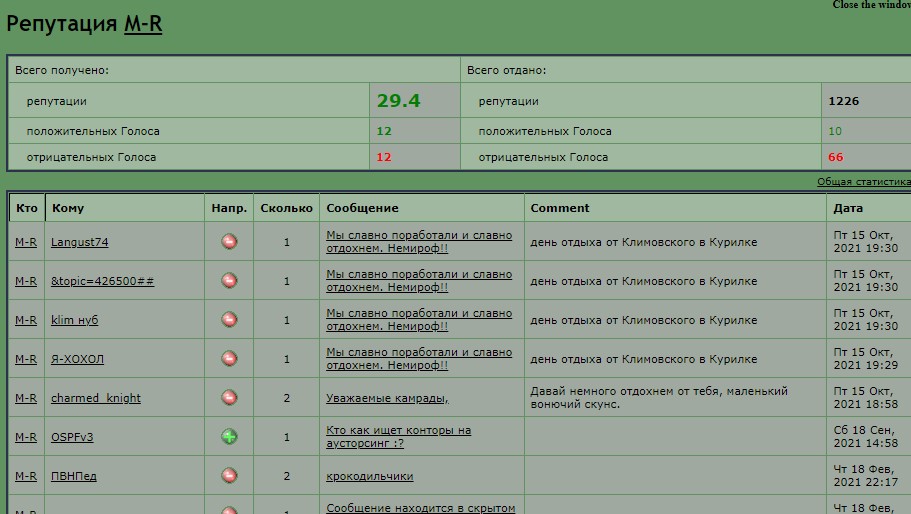Click M-R sender link in &topic=426500## row
Screen dimensions: 911x514
click(26, 281)
